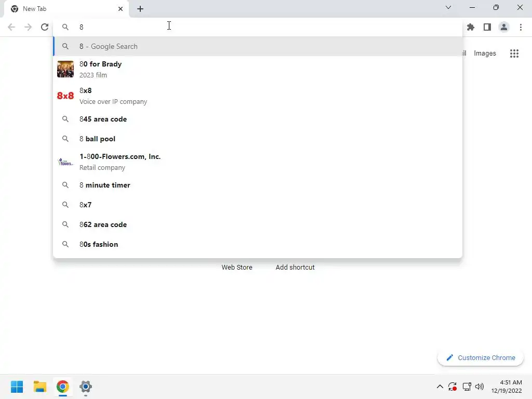The width and height of the screenshot is (532, 399).
Task: Open the Google apps grid
Action: click(x=514, y=54)
